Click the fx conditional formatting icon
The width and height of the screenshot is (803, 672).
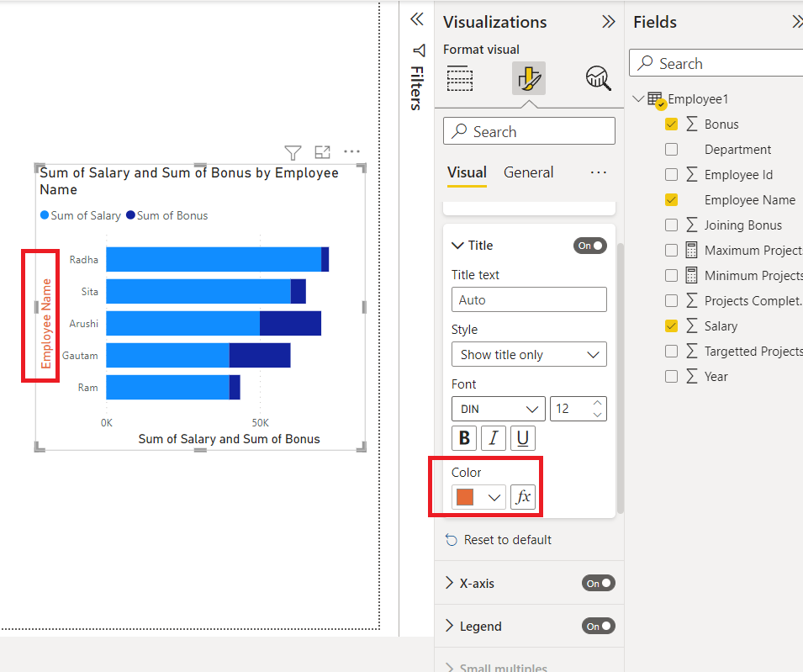pos(523,497)
